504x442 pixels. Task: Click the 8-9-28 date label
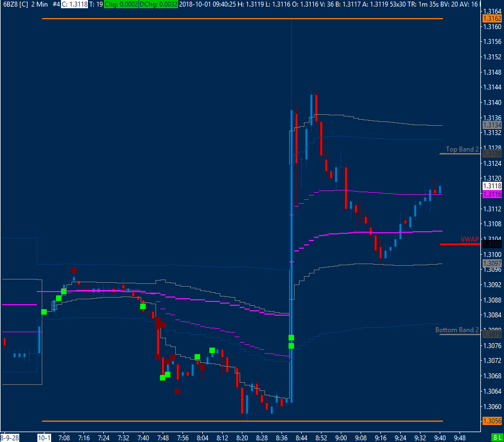click(10, 438)
